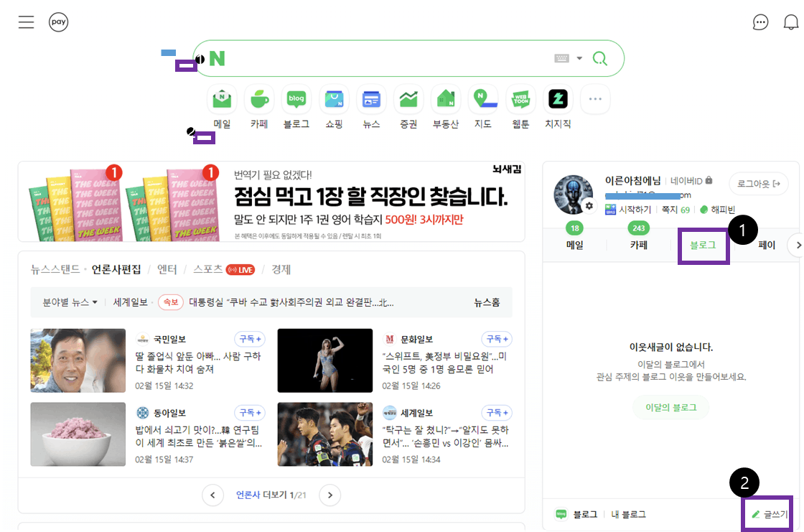The height and width of the screenshot is (532, 804).
Task: Go to 뉴스홈
Action: tap(487, 302)
